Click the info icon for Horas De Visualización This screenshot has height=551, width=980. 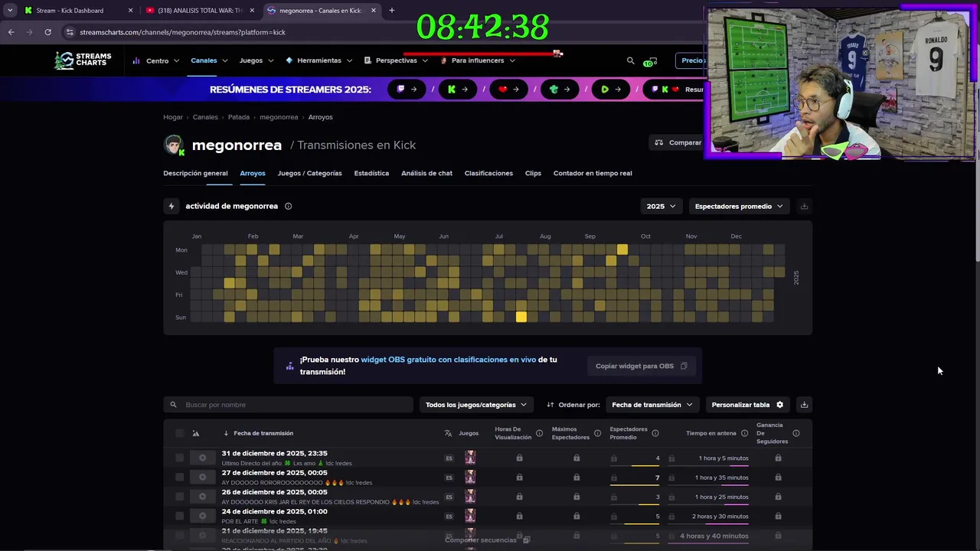coord(539,433)
